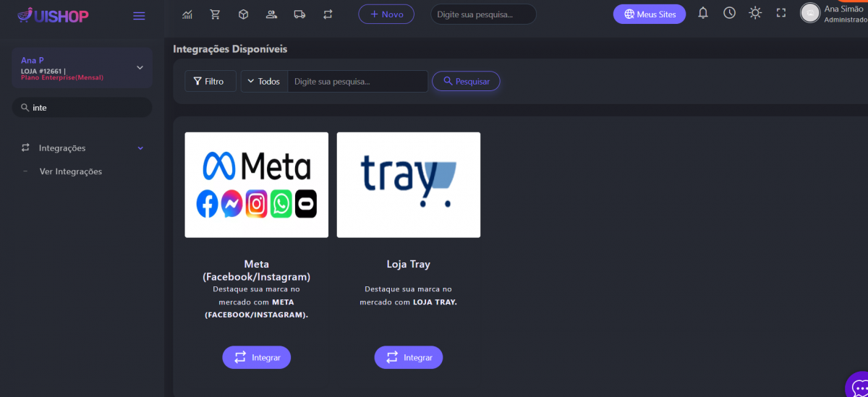Click Integrar under Loja Tray
This screenshot has width=868, height=397.
[408, 357]
